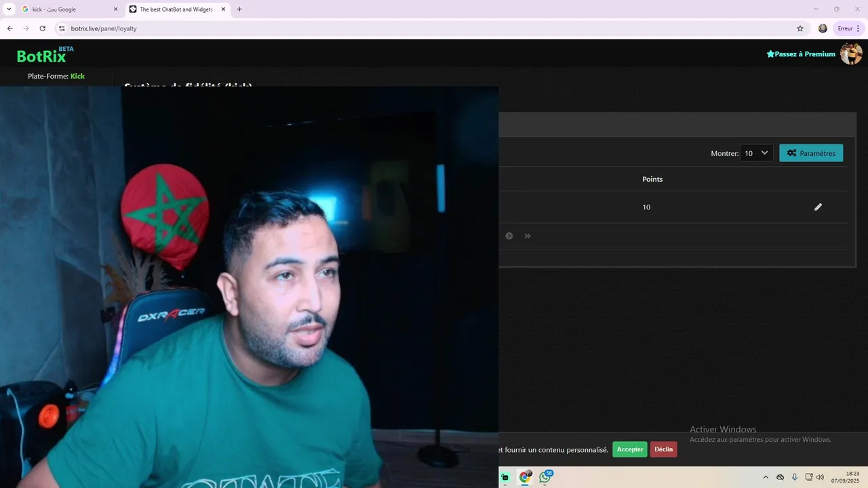This screenshot has height=488, width=868.
Task: Reload the botrix.live page
Action: point(42,28)
